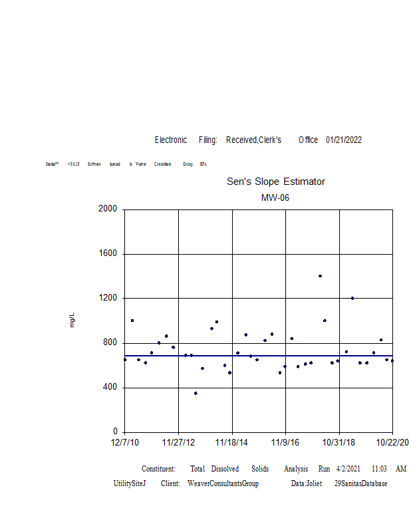The width and height of the screenshot is (411, 532).
Task: Click the 2000 y-axis label
Action: coord(108,209)
